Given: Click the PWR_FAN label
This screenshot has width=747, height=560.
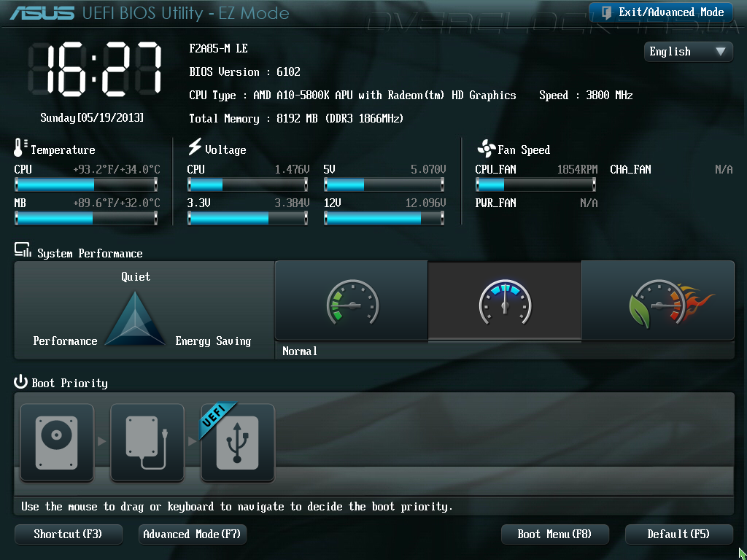Looking at the screenshot, I should 495,203.
